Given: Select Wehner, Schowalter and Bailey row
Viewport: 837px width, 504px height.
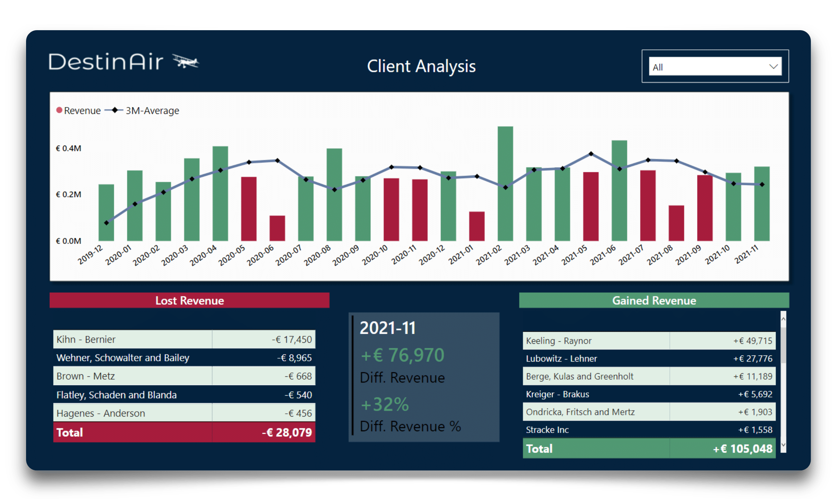Looking at the screenshot, I should 184,358.
